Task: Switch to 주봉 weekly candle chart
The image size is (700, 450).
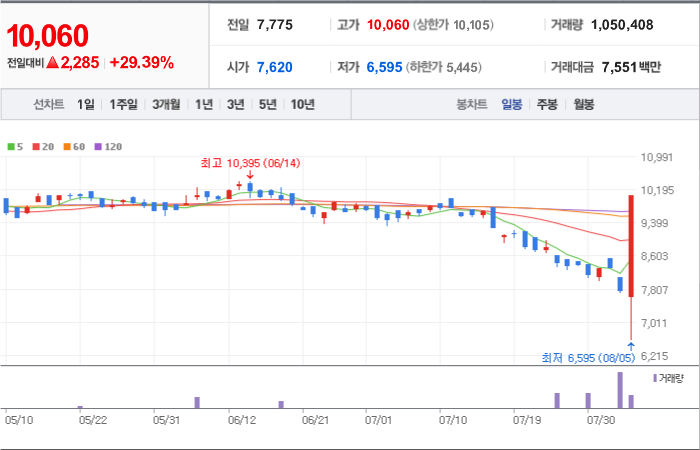Action: (x=547, y=105)
